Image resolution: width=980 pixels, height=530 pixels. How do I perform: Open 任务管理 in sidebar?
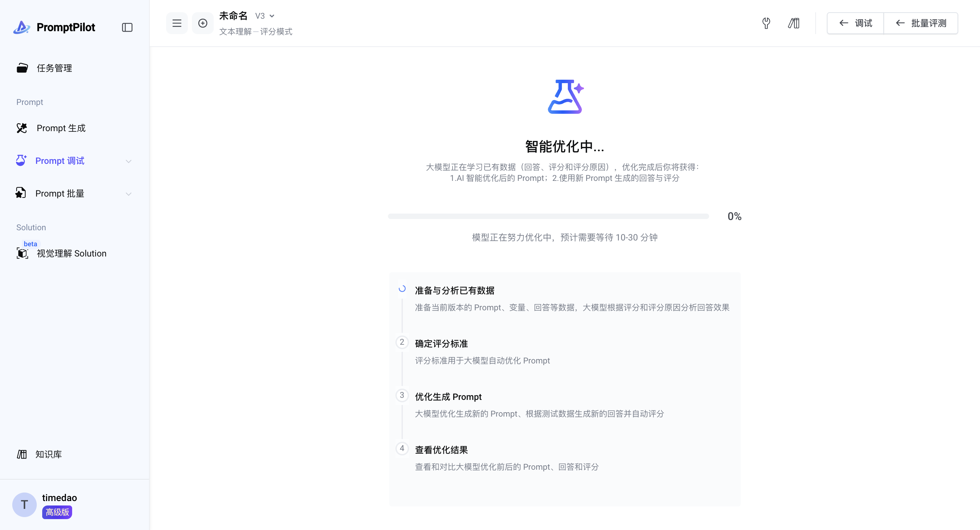coord(54,68)
